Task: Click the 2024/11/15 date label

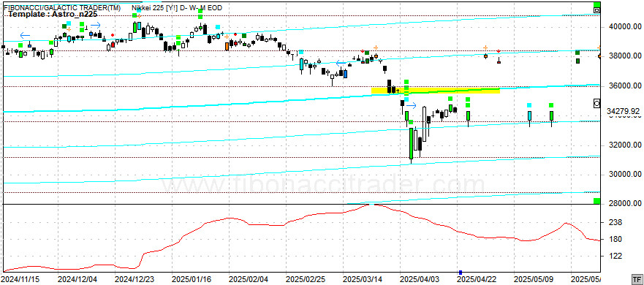Action: pyautogui.click(x=20, y=279)
